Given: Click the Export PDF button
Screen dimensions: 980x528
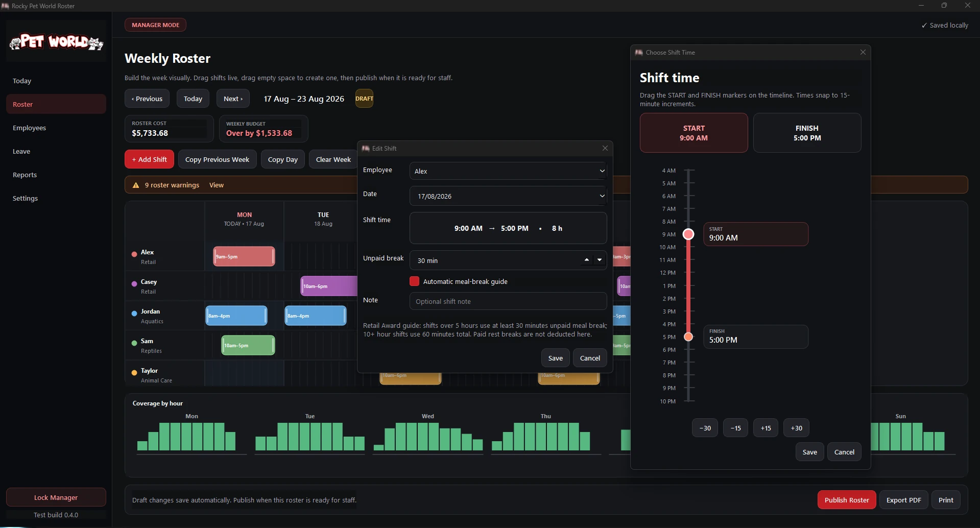Looking at the screenshot, I should (x=903, y=500).
